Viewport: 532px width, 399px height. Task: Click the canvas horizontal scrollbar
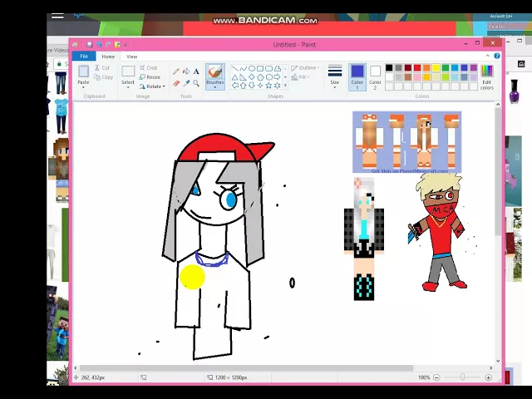(x=246, y=368)
